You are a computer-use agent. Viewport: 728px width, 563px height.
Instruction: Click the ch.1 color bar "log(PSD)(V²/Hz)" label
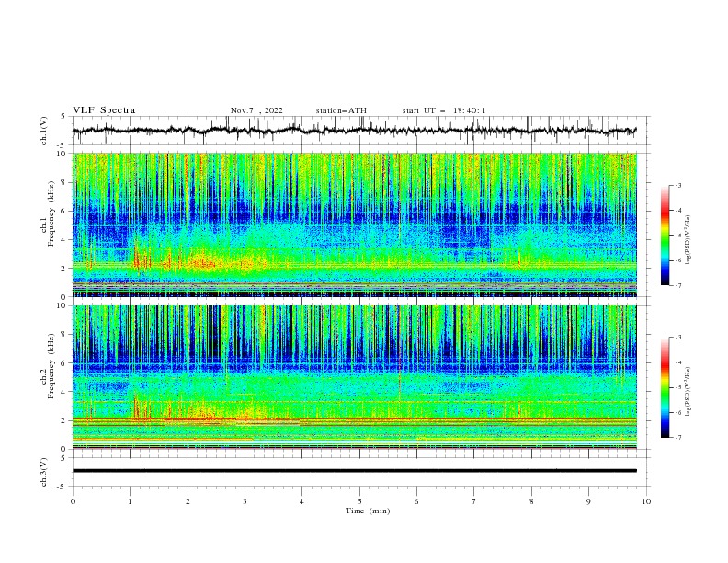(688, 239)
